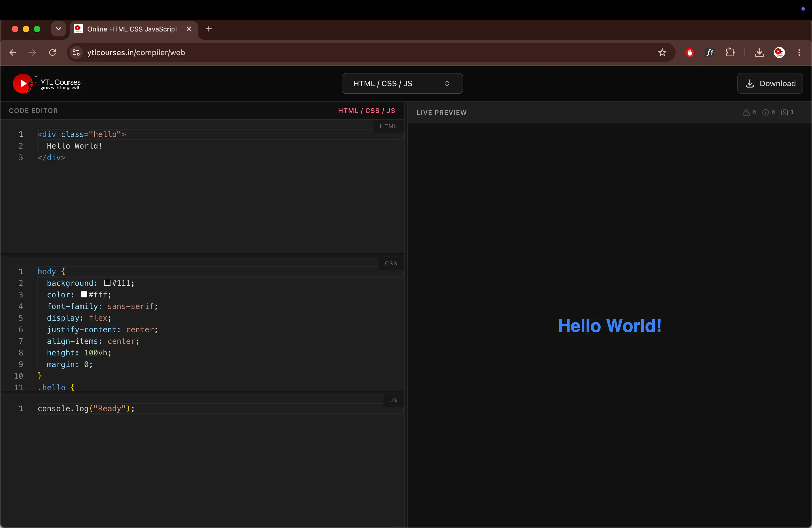The width and height of the screenshot is (812, 528).
Task: Click the browser forward arrow
Action: [x=32, y=52]
